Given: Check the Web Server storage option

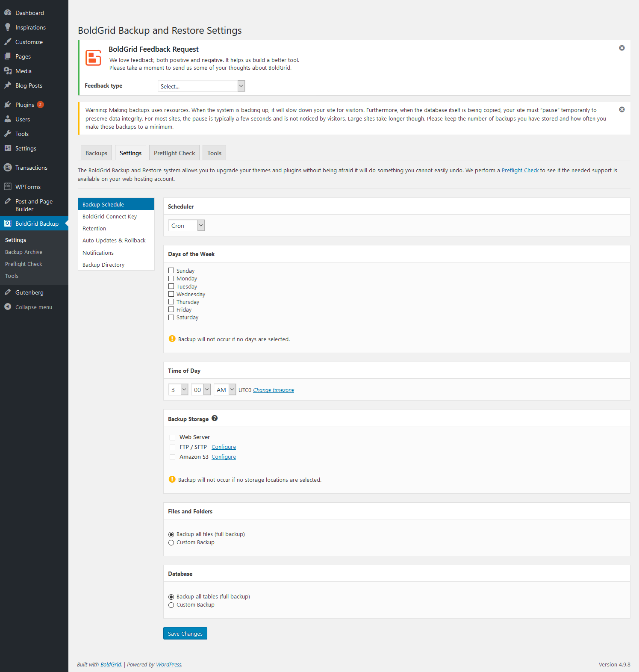Looking at the screenshot, I should [x=173, y=437].
